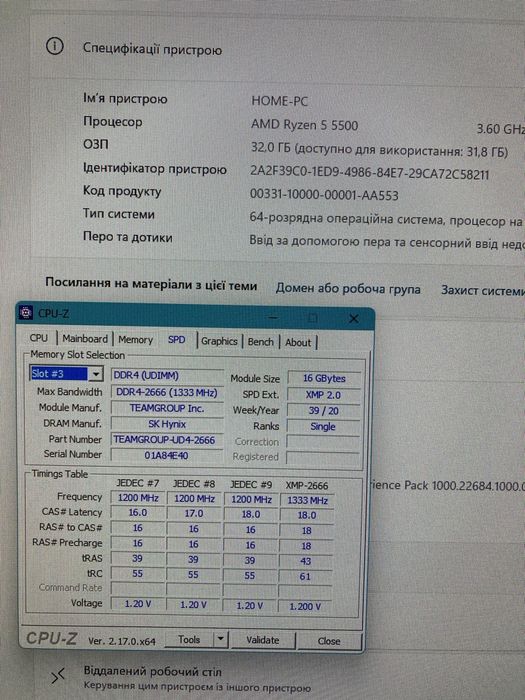Click the Serial Number field 01A84E40
This screenshot has height=700, width=525.
click(167, 455)
